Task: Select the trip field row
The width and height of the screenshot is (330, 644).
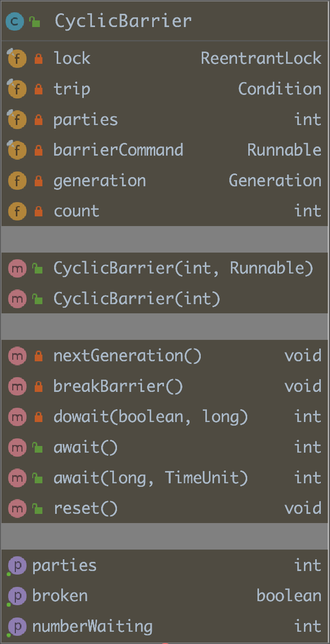Action: pyautogui.click(x=72, y=89)
